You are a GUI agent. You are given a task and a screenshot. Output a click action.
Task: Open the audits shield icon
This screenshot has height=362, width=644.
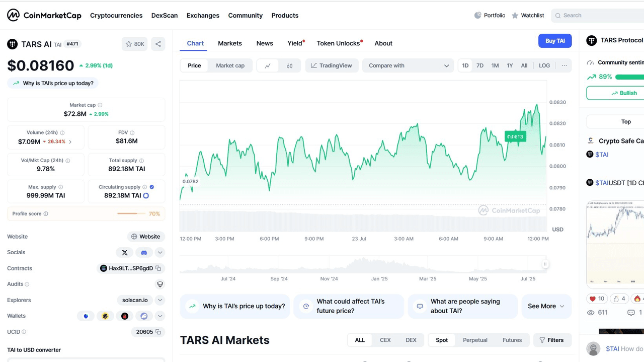coord(160,284)
